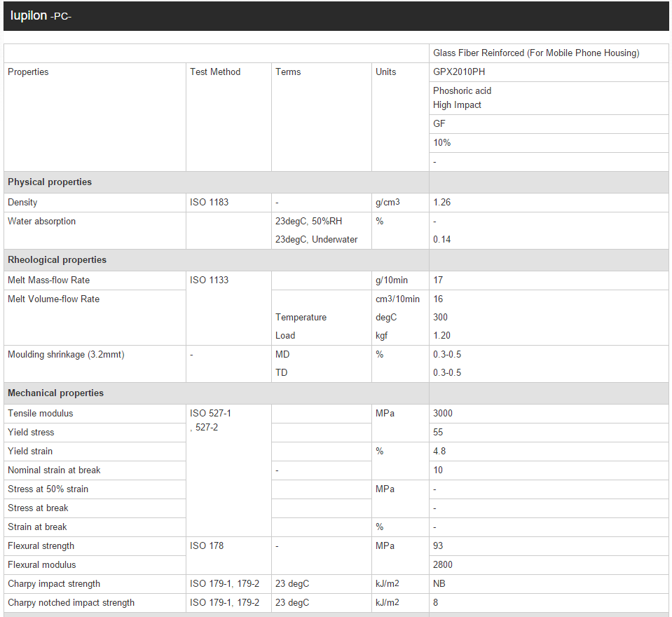Select the TD shrinkage term
This screenshot has width=672, height=617.
tap(281, 372)
